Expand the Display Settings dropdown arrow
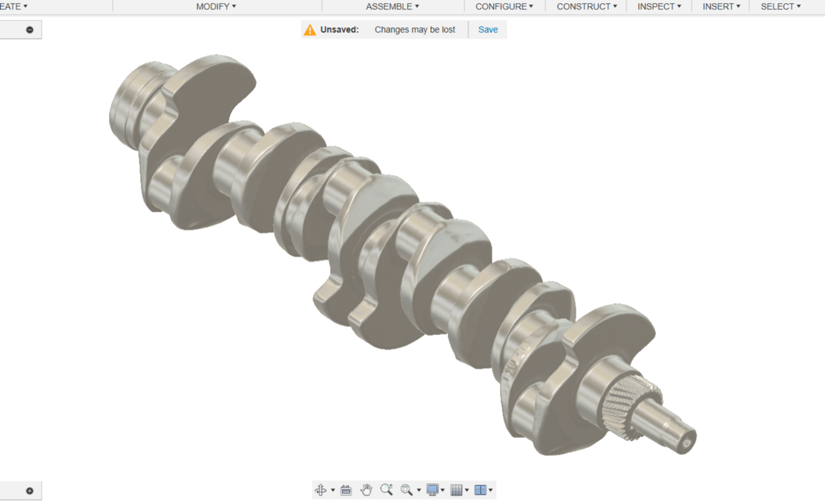The width and height of the screenshot is (825, 504). [443, 490]
